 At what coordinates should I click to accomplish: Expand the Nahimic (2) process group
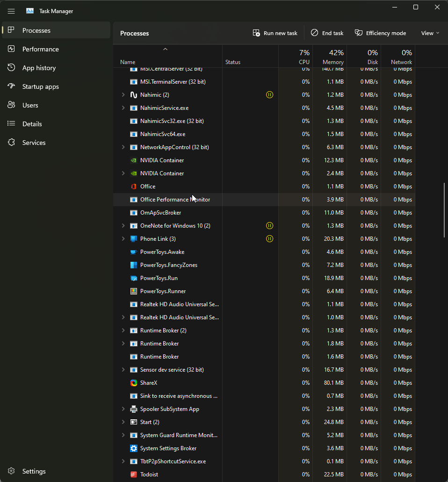pyautogui.click(x=123, y=95)
